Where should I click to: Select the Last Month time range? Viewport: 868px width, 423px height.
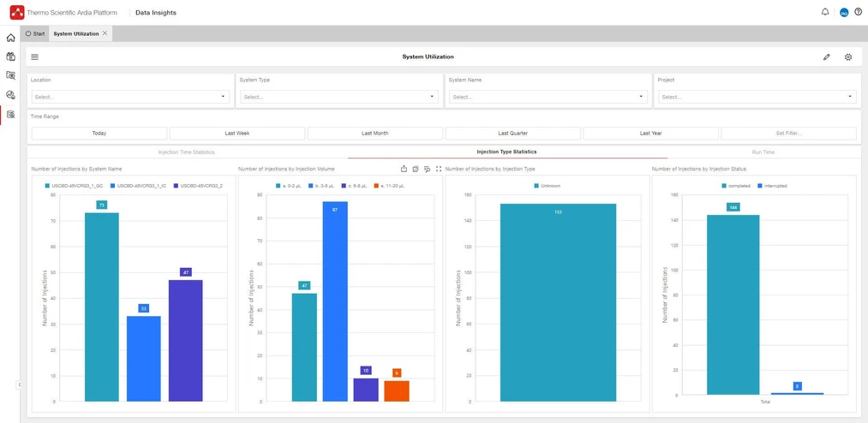374,134
